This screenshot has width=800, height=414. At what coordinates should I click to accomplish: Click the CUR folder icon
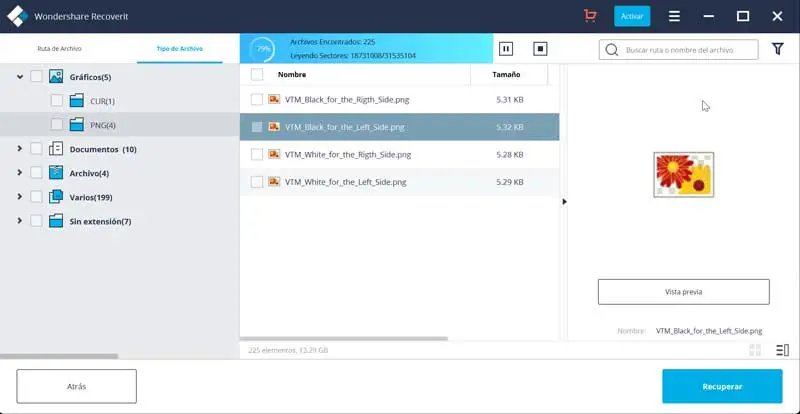[x=77, y=101]
